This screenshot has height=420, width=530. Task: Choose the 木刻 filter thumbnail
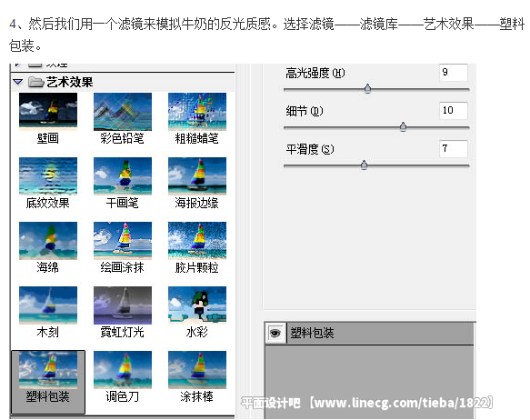coord(48,305)
